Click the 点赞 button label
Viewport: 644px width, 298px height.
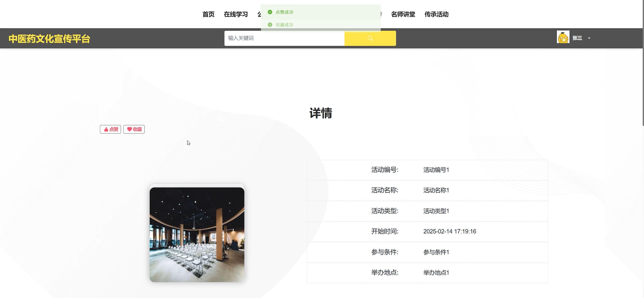(x=114, y=129)
